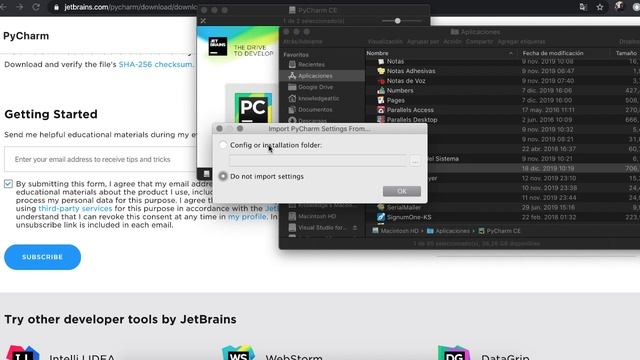Select the SignumOne-KS app icon

(x=381, y=217)
